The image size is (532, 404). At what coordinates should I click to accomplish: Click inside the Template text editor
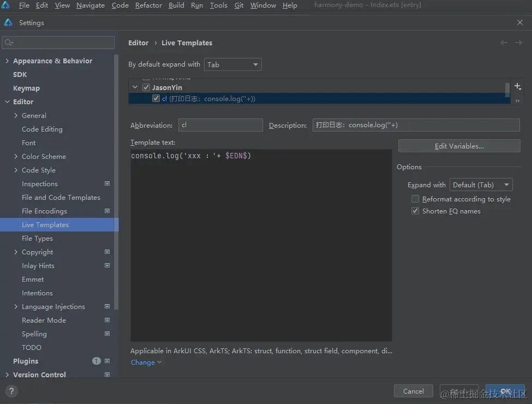tap(261, 245)
